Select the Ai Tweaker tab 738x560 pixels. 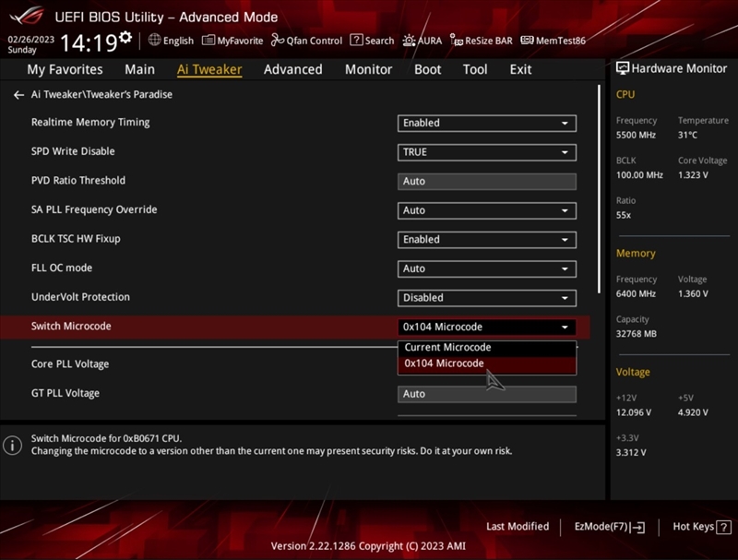(209, 69)
